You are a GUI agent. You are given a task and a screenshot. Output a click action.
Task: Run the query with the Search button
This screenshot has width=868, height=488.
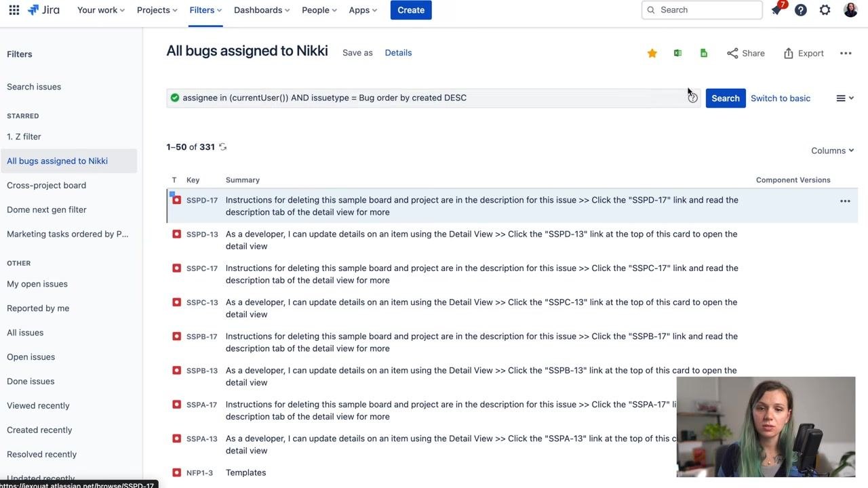(726, 98)
